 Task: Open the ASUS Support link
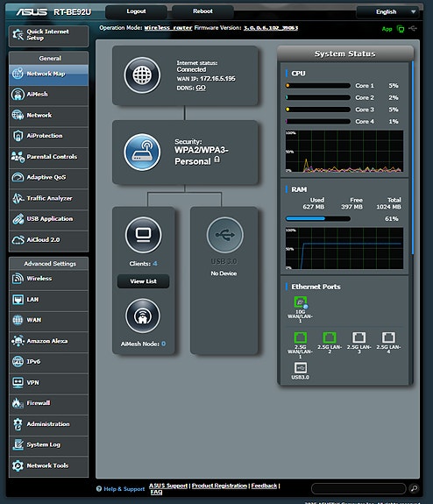(168, 486)
